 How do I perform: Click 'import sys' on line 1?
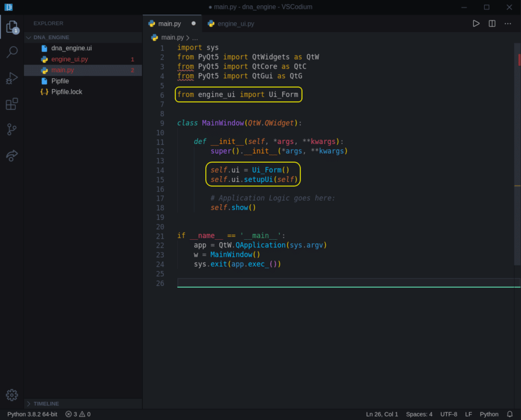click(x=198, y=47)
